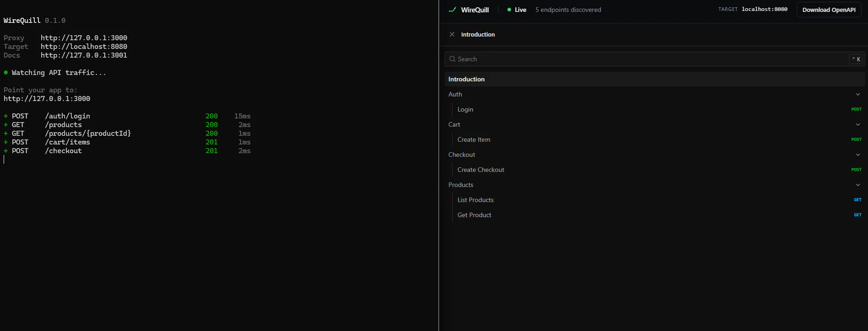Click the POST badge next to Create Checkout
The width and height of the screenshot is (868, 331).
tap(856, 170)
